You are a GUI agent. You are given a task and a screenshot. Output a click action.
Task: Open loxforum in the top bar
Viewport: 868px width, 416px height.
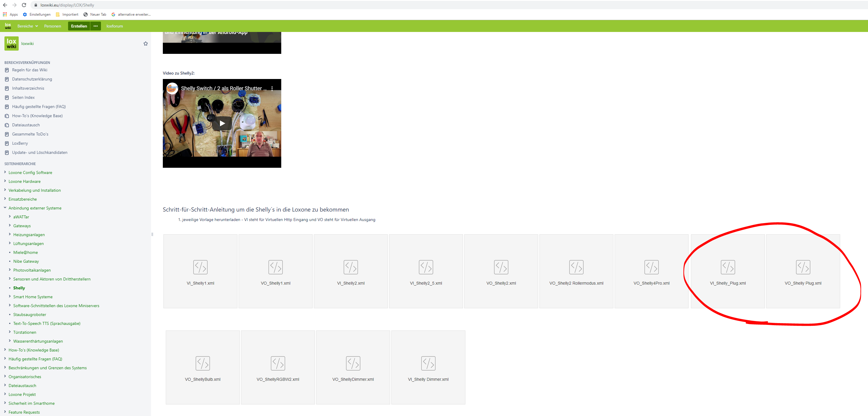pyautogui.click(x=115, y=26)
